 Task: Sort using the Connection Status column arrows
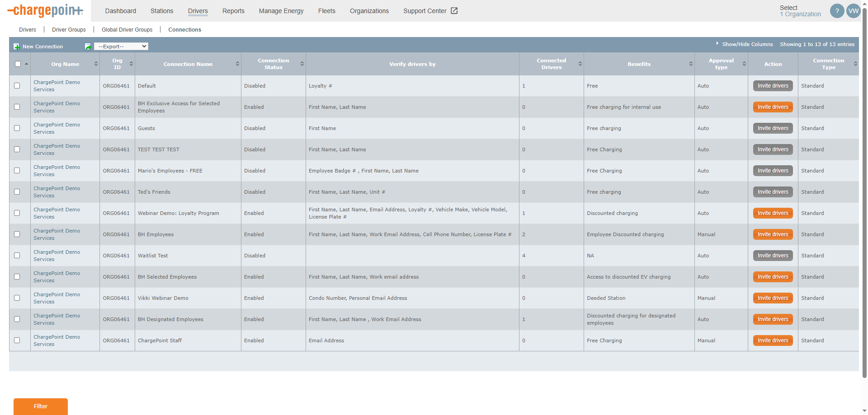click(x=302, y=64)
